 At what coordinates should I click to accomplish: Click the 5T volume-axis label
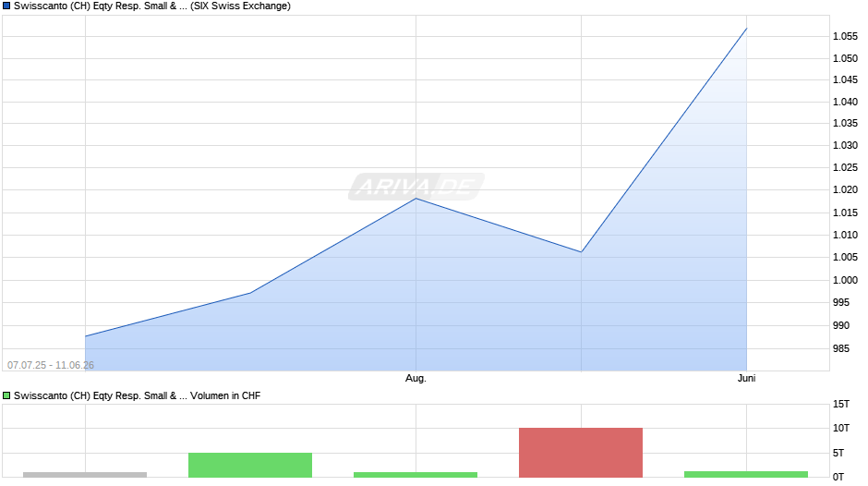pos(838,453)
